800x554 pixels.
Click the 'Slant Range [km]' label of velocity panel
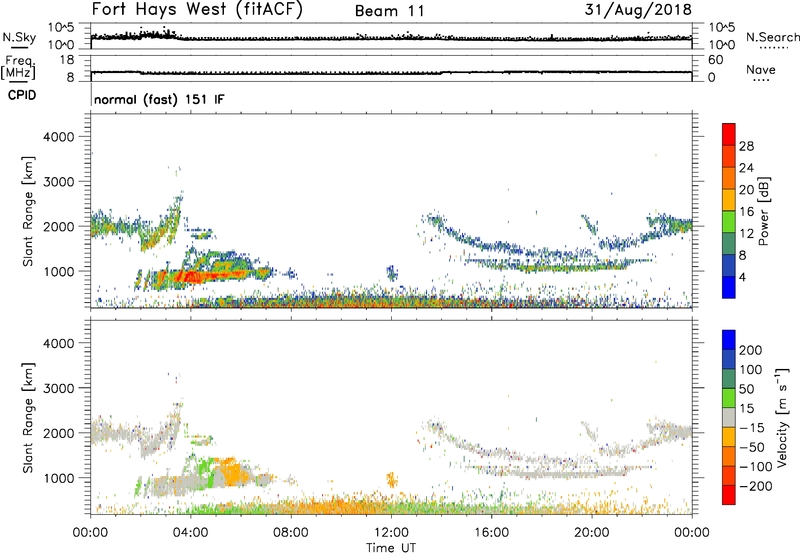coord(28,417)
